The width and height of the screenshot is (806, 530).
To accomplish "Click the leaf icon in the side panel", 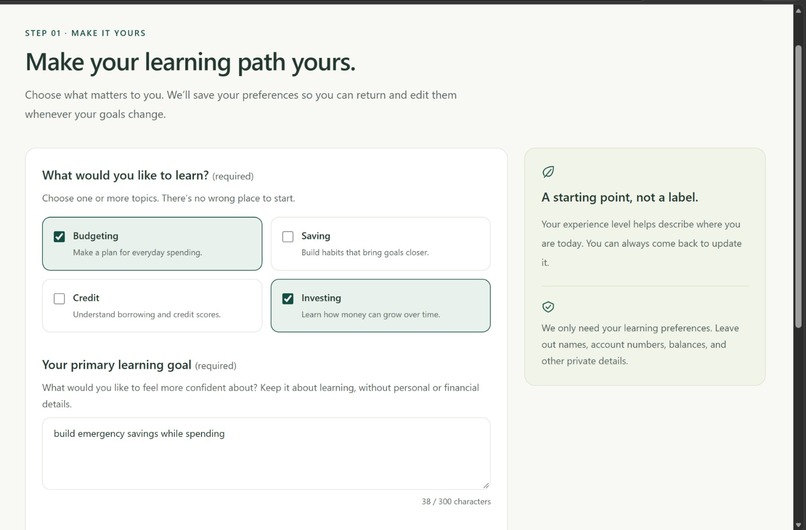I will pos(548,172).
